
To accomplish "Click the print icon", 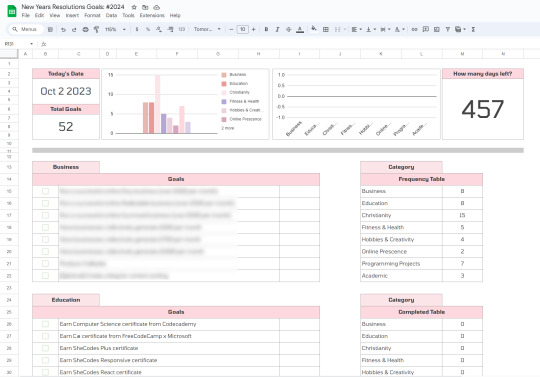I will point(85,30).
